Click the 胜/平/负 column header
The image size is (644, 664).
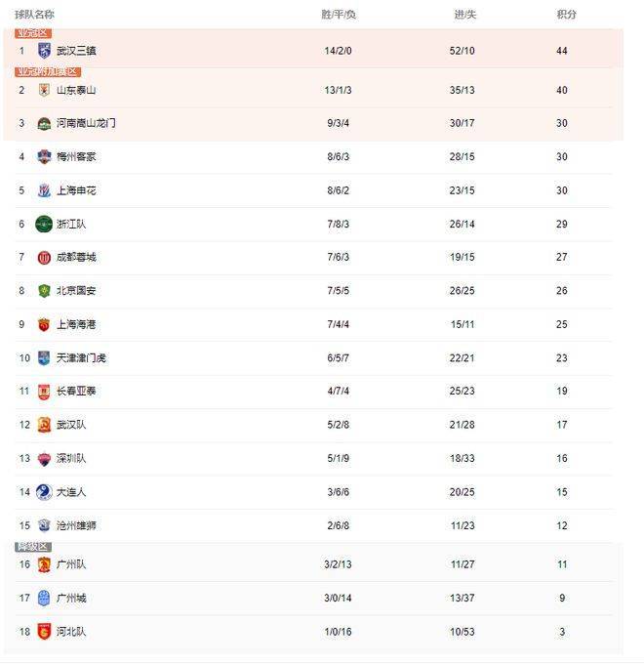[x=338, y=15]
